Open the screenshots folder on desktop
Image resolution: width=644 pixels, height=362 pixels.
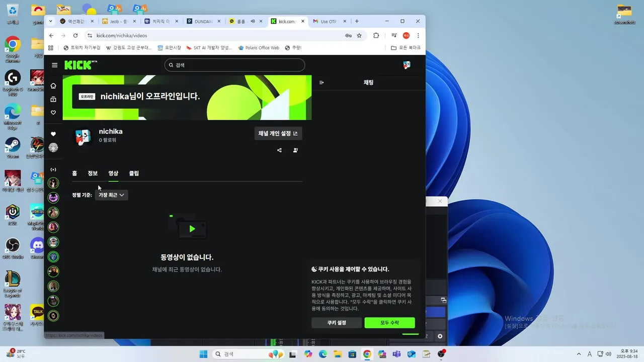(x=624, y=14)
